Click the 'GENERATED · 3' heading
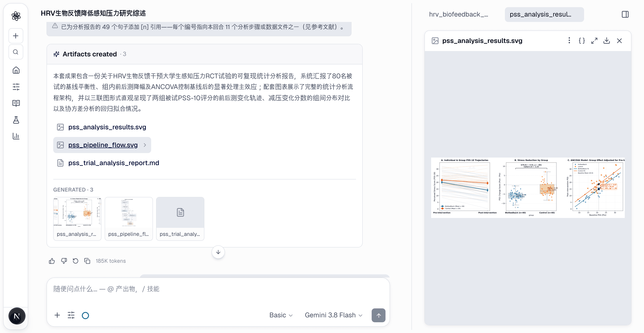The height and width of the screenshot is (333, 644). (x=73, y=190)
